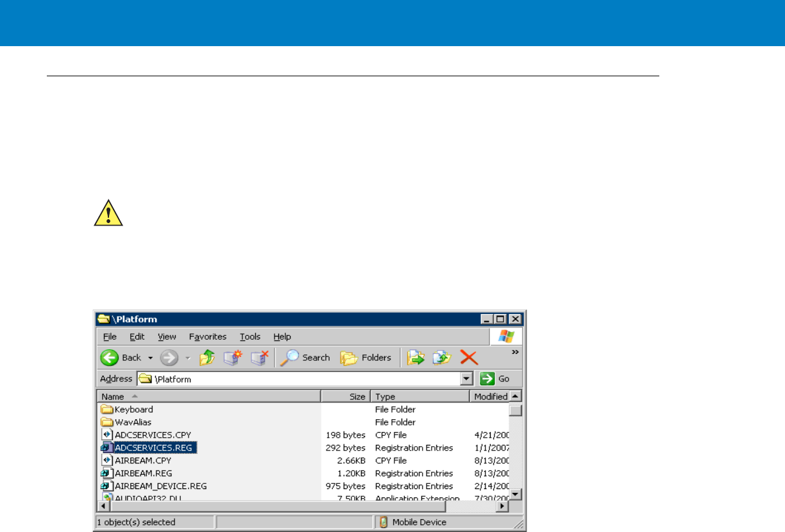This screenshot has height=532, width=785.
Task: Go up one folder level icon
Action: tap(207, 358)
